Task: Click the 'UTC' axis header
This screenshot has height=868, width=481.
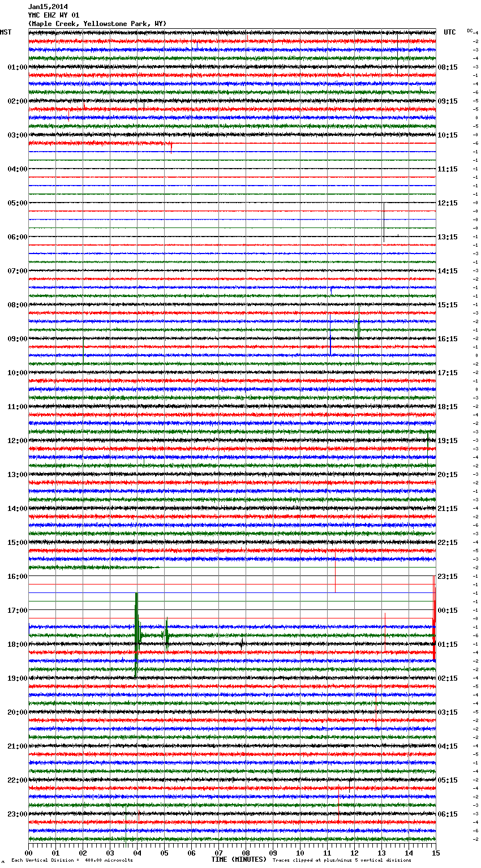Action: 450,32
